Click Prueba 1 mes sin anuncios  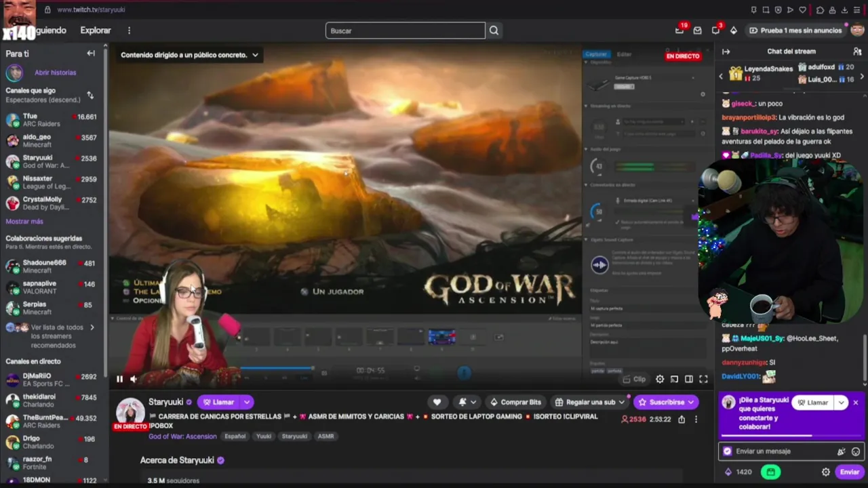(795, 30)
